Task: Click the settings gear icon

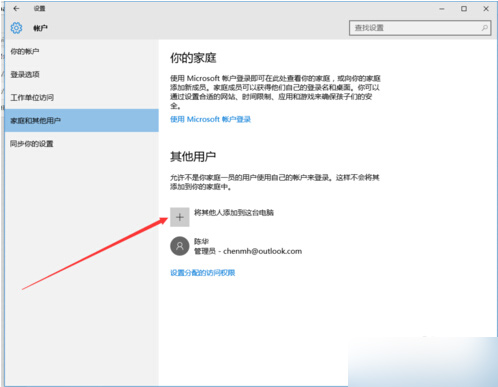Action: pos(16,28)
